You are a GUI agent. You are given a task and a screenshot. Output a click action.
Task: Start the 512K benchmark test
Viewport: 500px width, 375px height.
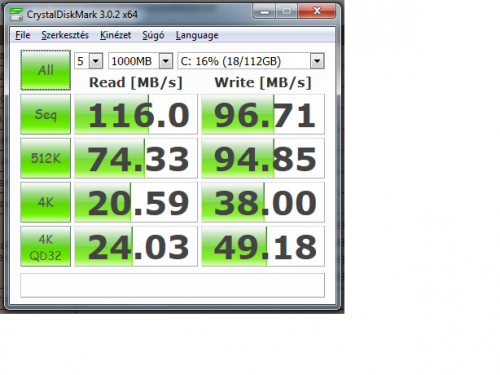click(46, 158)
